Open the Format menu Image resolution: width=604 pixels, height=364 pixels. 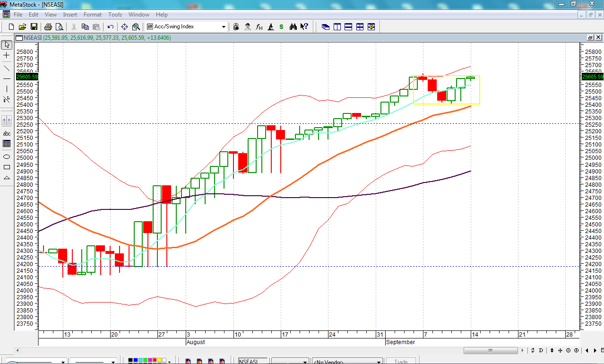[x=93, y=15]
